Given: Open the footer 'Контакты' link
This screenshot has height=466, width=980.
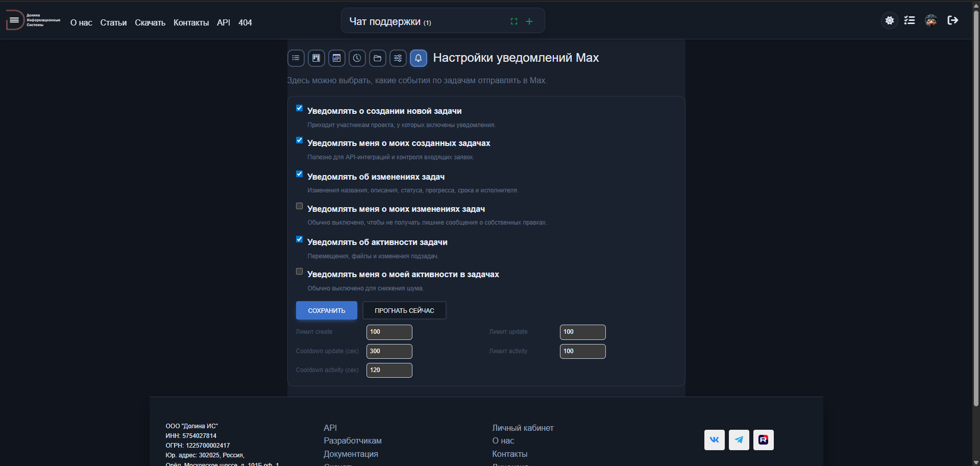Looking at the screenshot, I should click(510, 454).
